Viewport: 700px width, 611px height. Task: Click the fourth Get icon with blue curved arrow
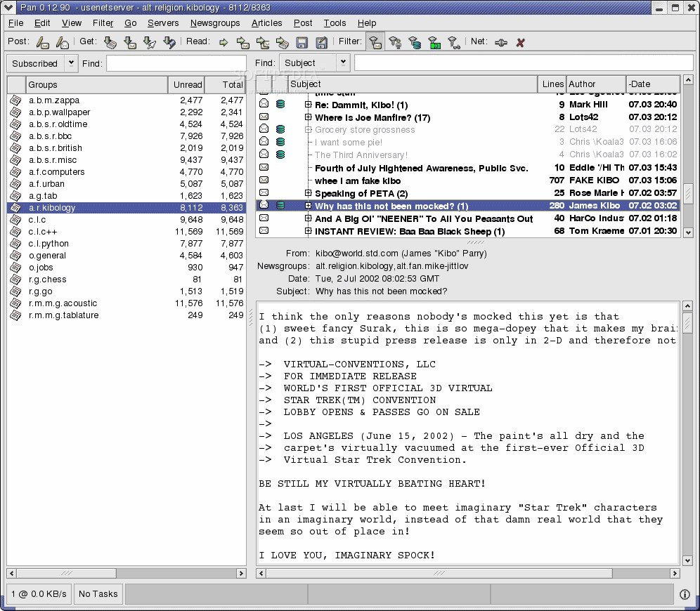[169, 42]
